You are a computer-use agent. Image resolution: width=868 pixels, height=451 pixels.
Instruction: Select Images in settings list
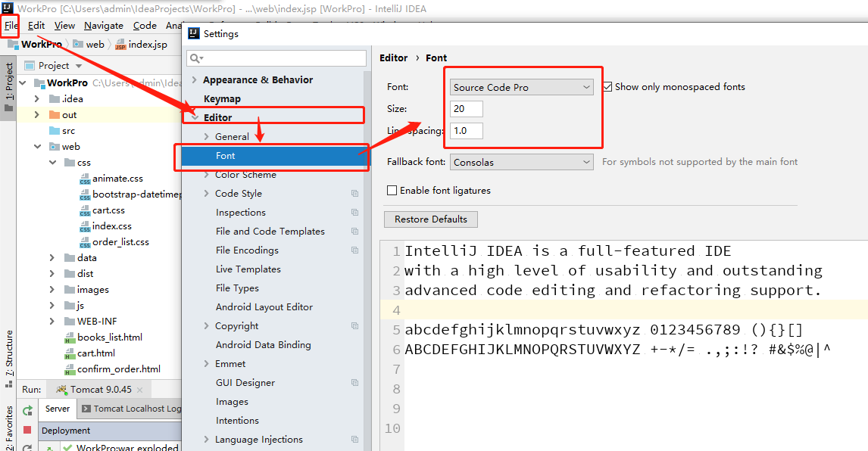[232, 402]
